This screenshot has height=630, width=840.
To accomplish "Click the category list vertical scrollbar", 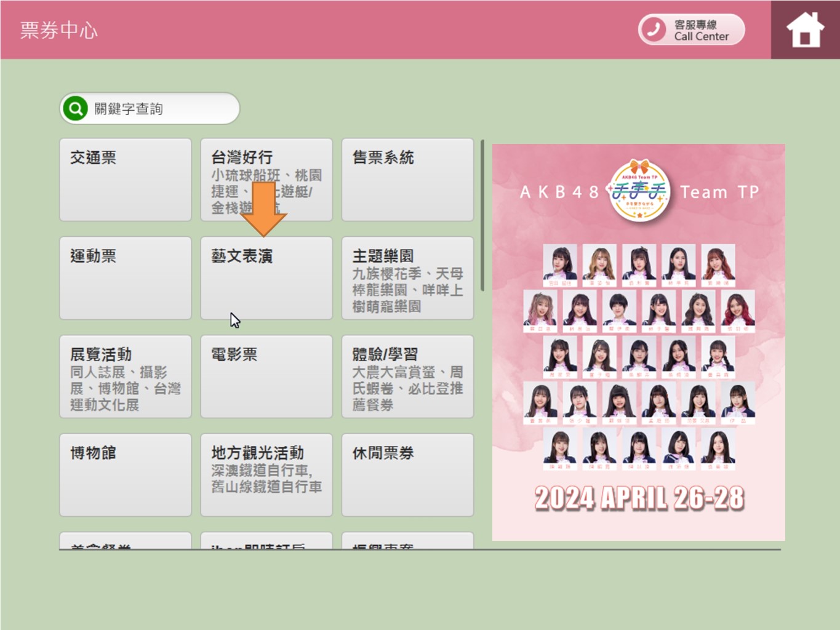I will pyautogui.click(x=482, y=215).
